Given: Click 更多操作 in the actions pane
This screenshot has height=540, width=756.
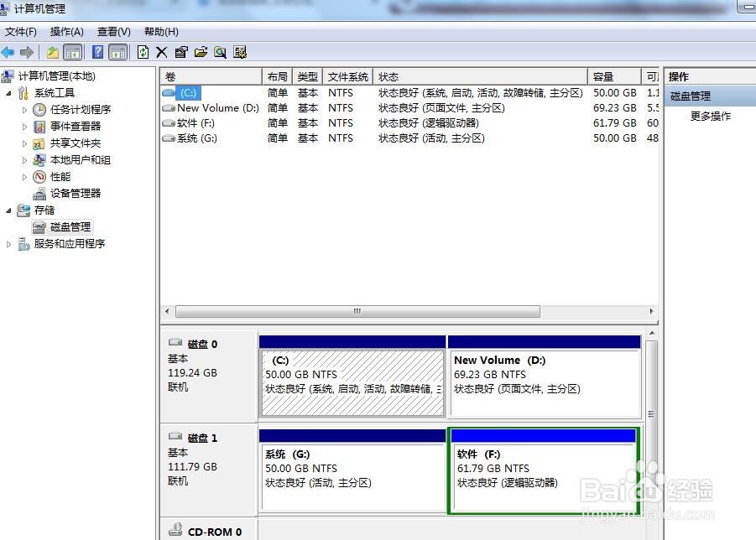Looking at the screenshot, I should click(710, 116).
